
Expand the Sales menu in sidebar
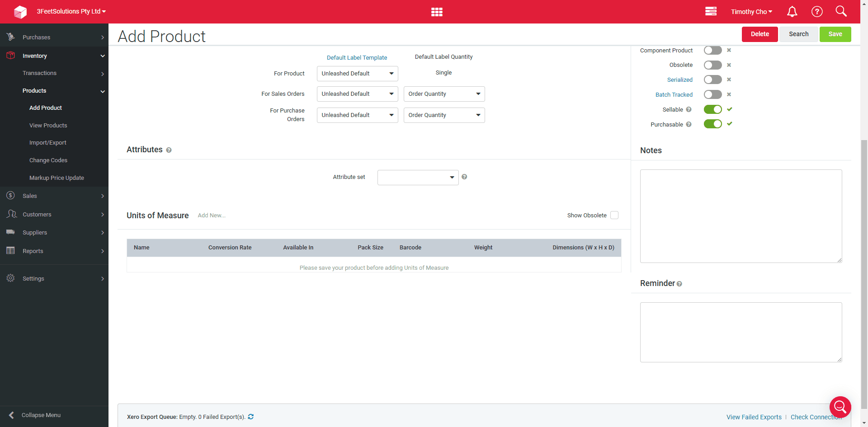tap(54, 196)
